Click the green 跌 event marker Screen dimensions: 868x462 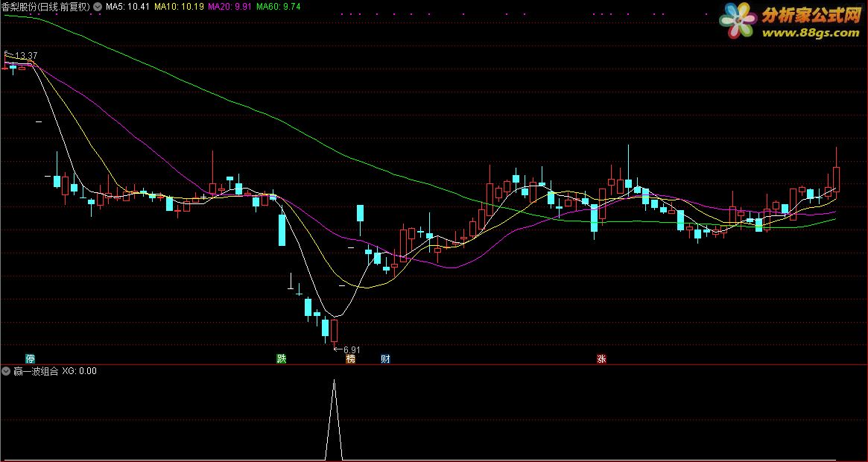(281, 359)
